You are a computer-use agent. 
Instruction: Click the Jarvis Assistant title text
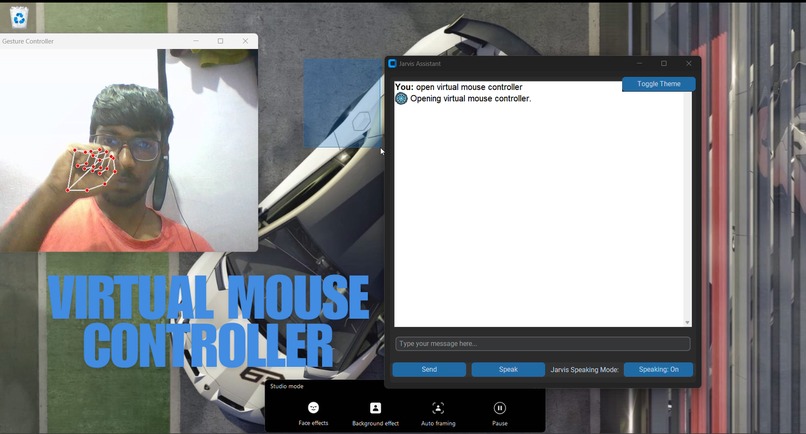(419, 64)
